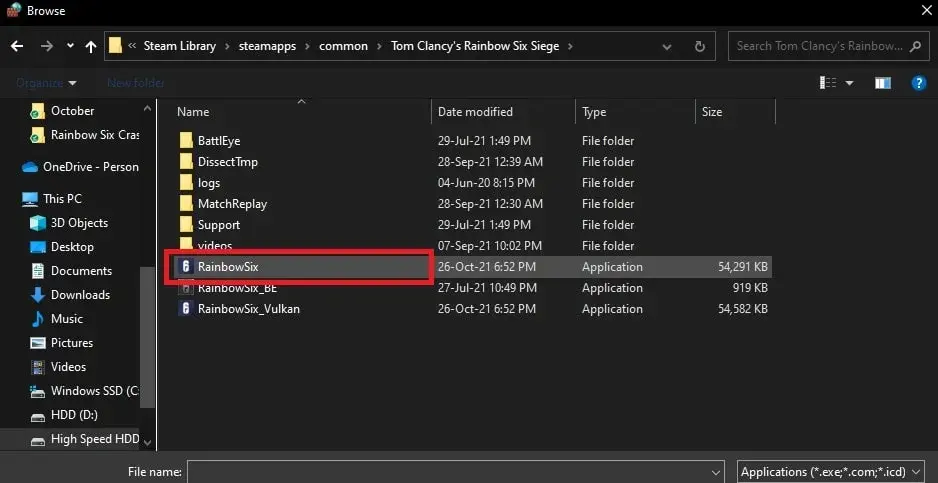Viewport: 938px width, 483px height.
Task: Go forward with the right arrow
Action: (47, 46)
